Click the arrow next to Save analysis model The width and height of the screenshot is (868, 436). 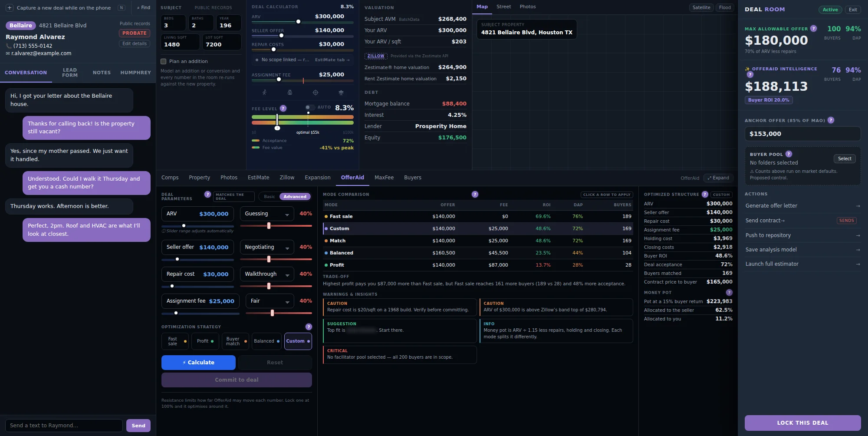(858, 250)
